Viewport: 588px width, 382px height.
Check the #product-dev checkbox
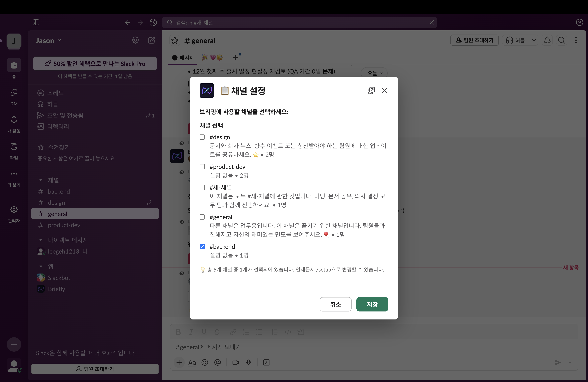coord(202,167)
